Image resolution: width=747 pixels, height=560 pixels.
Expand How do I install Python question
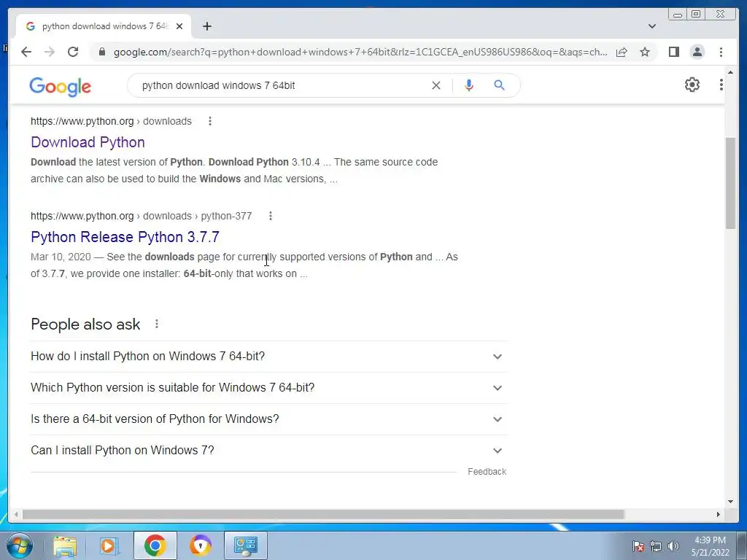(x=268, y=356)
